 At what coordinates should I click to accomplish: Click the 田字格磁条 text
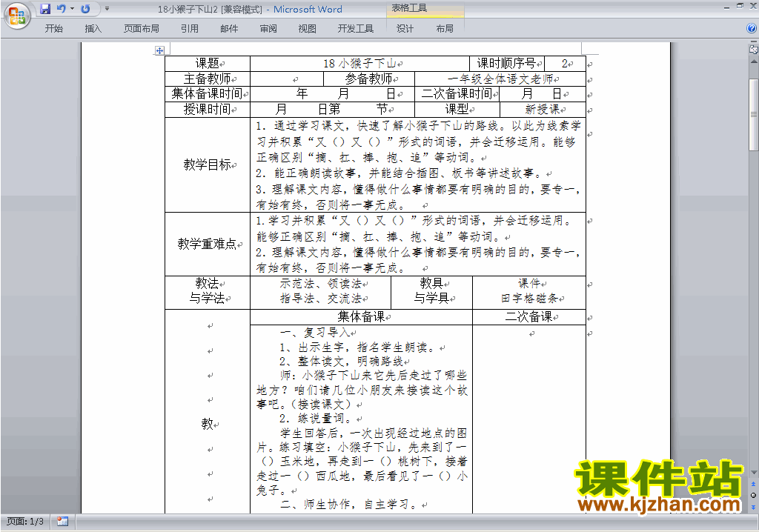pyautogui.click(x=529, y=298)
